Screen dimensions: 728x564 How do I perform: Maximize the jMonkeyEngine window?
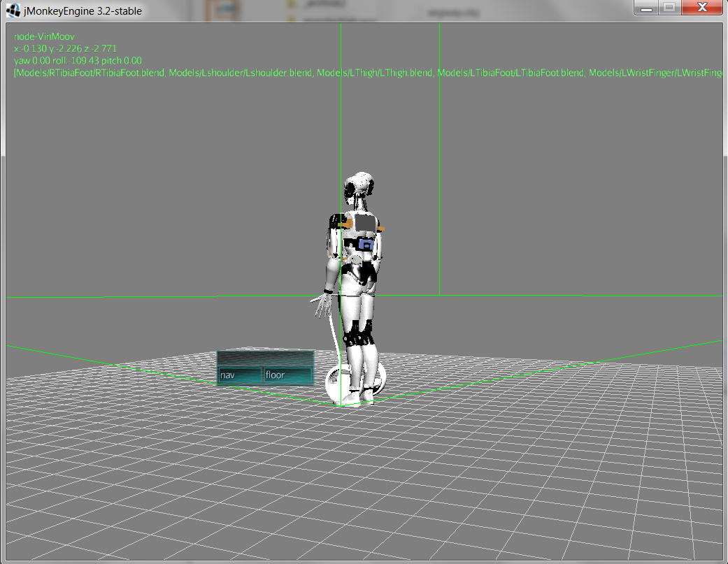(x=669, y=8)
